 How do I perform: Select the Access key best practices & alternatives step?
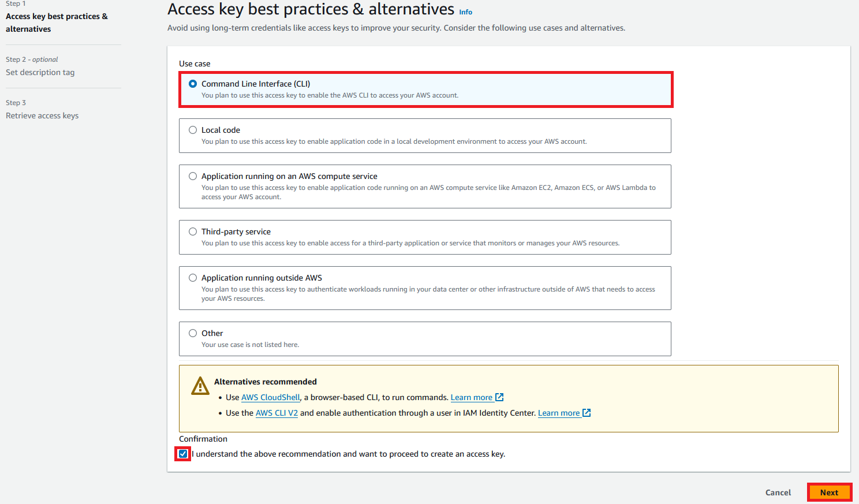pyautogui.click(x=57, y=23)
